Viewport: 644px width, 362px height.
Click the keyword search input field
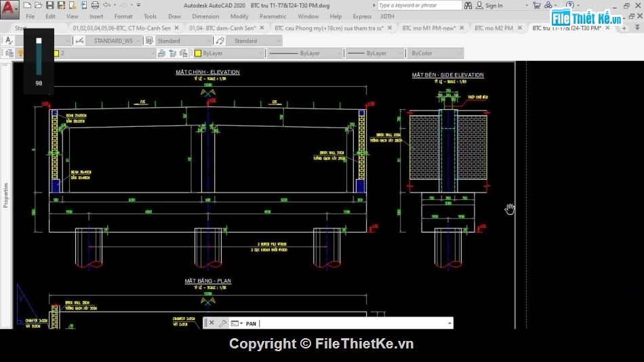pos(420,5)
